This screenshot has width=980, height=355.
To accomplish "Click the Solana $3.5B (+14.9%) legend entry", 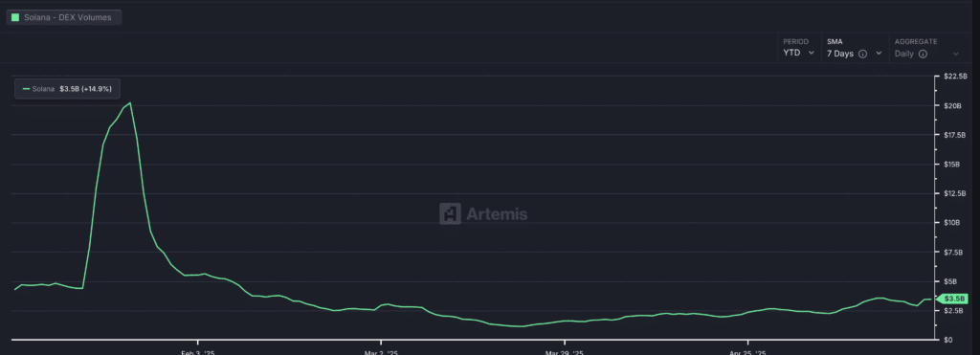I will 67,89.
